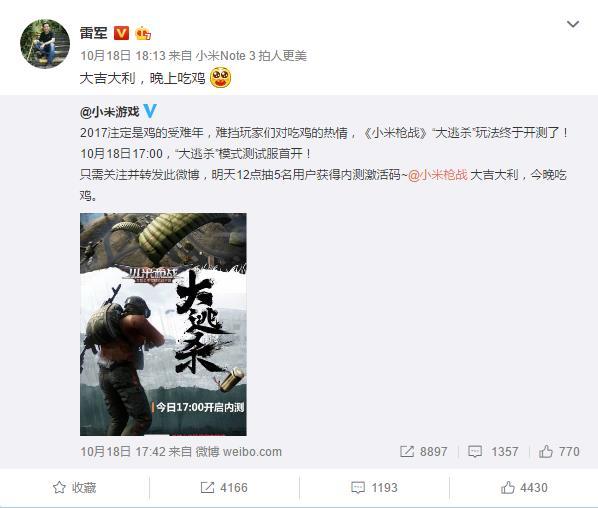Like the original post with 770 likes

[x=559, y=452]
